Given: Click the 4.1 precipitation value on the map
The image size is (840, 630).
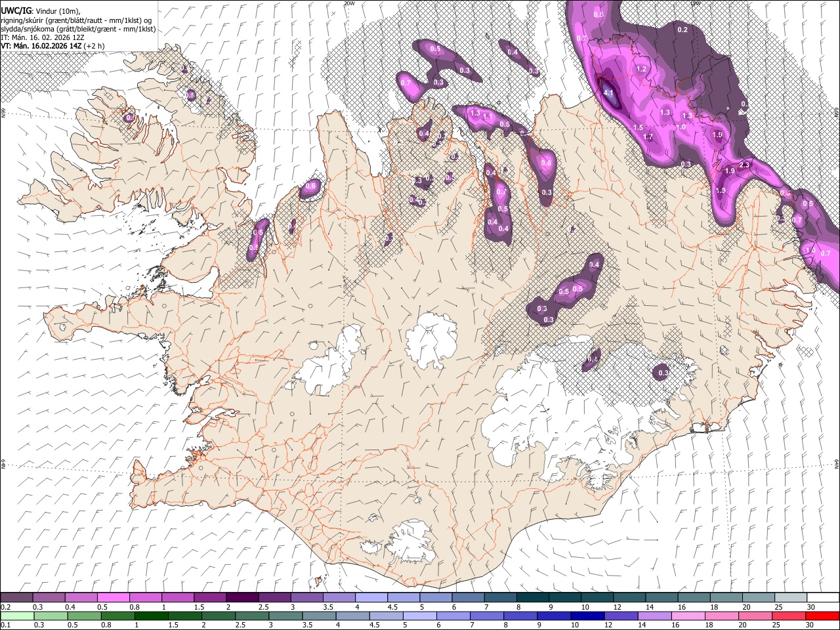Looking at the screenshot, I should coord(608,93).
